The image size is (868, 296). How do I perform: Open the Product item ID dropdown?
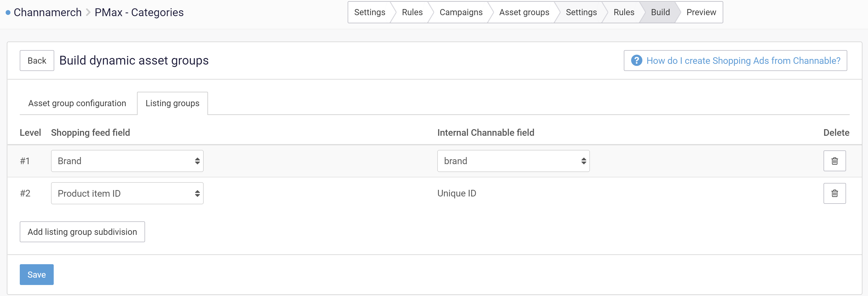(127, 194)
